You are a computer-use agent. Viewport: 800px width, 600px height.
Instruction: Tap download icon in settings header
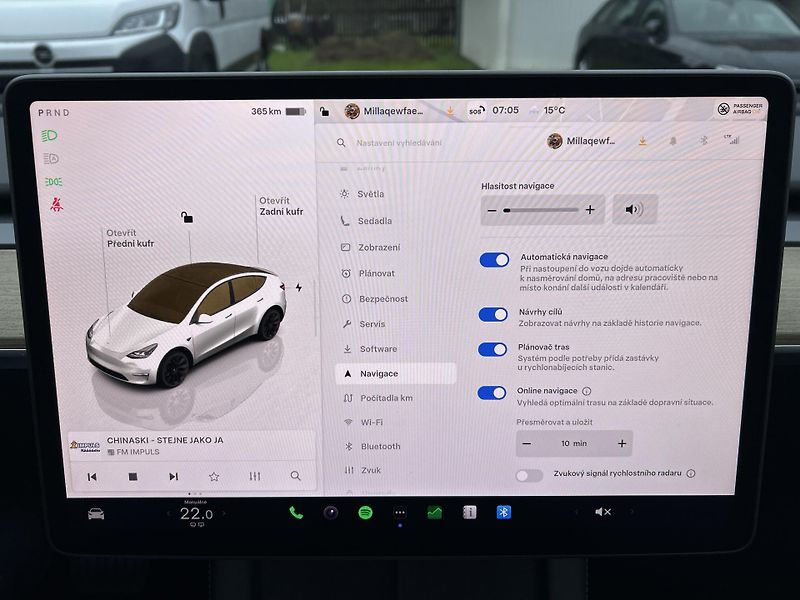(x=642, y=141)
